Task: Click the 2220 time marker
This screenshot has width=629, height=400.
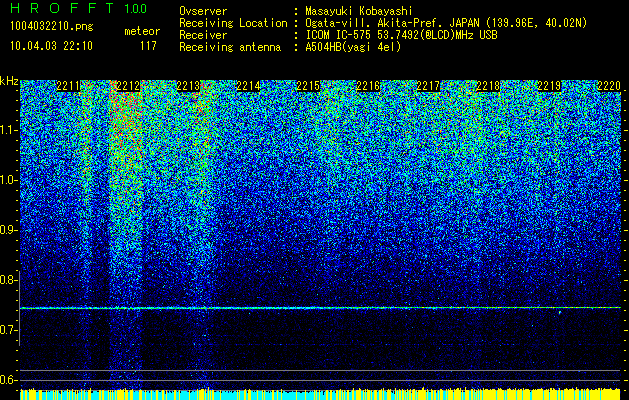Action: [609, 86]
